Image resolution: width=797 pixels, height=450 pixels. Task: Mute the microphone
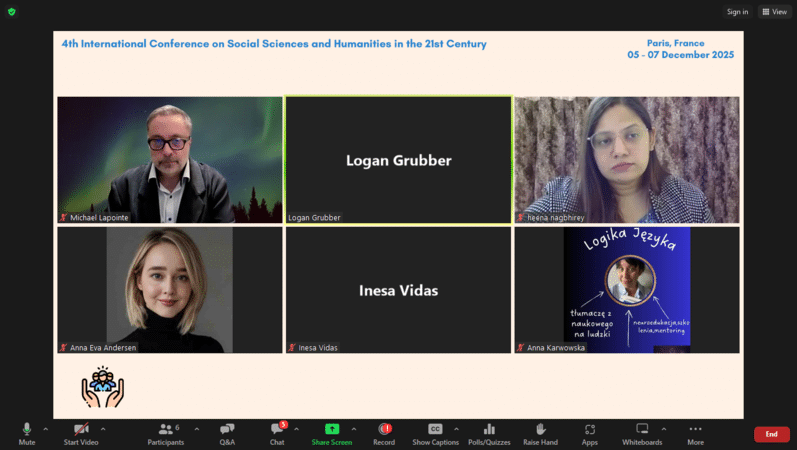point(27,432)
